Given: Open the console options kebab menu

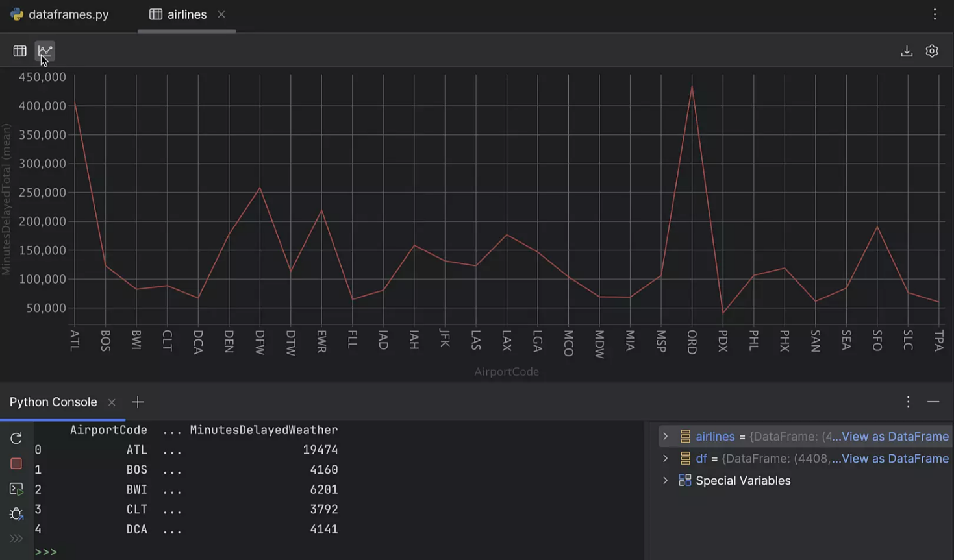Looking at the screenshot, I should 907,402.
